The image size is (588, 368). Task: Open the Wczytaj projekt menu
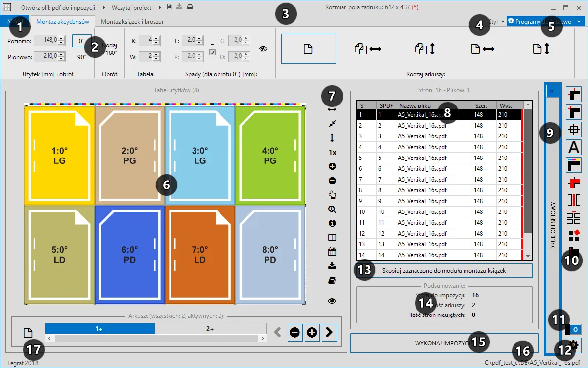tap(132, 8)
